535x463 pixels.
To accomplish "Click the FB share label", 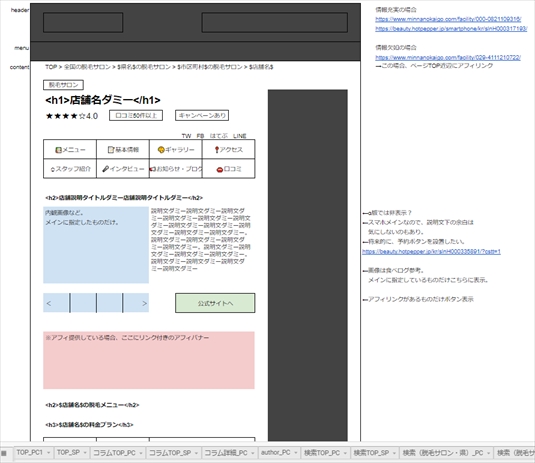I will (x=200, y=136).
